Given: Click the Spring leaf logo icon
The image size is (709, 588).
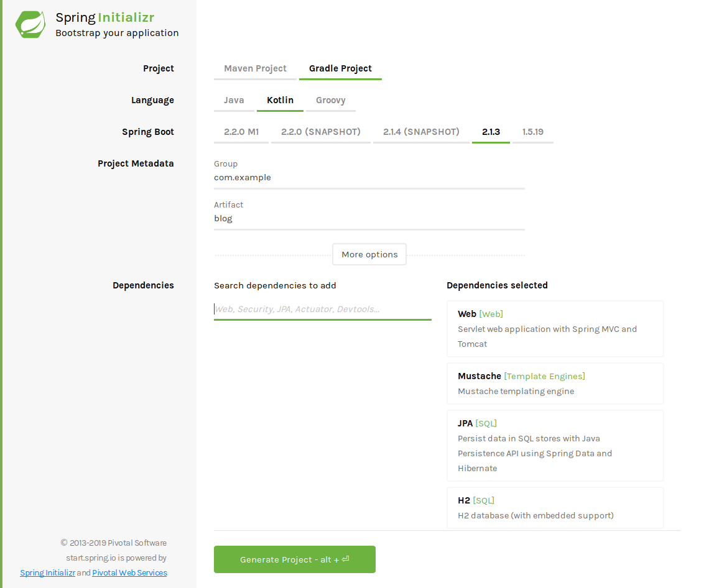Looking at the screenshot, I should 30,24.
